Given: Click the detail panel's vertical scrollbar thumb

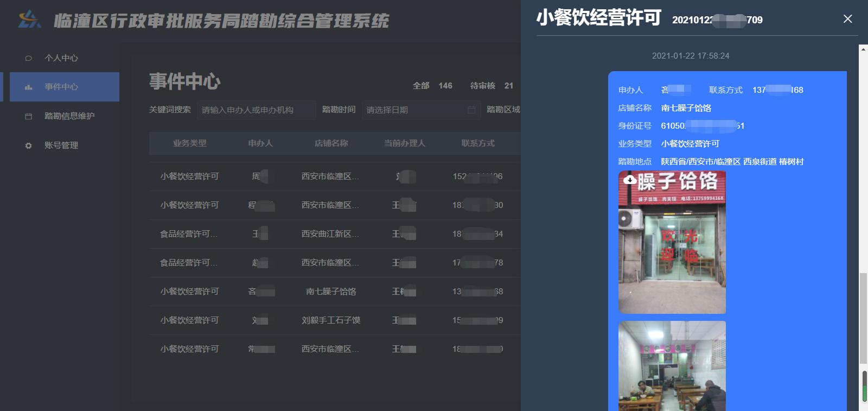Looking at the screenshot, I should pyautogui.click(x=863, y=319).
